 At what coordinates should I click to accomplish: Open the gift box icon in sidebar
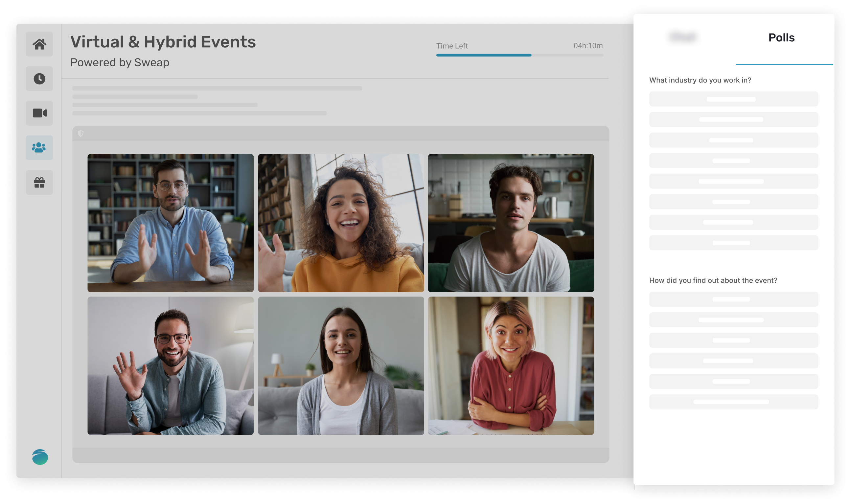coord(39,182)
